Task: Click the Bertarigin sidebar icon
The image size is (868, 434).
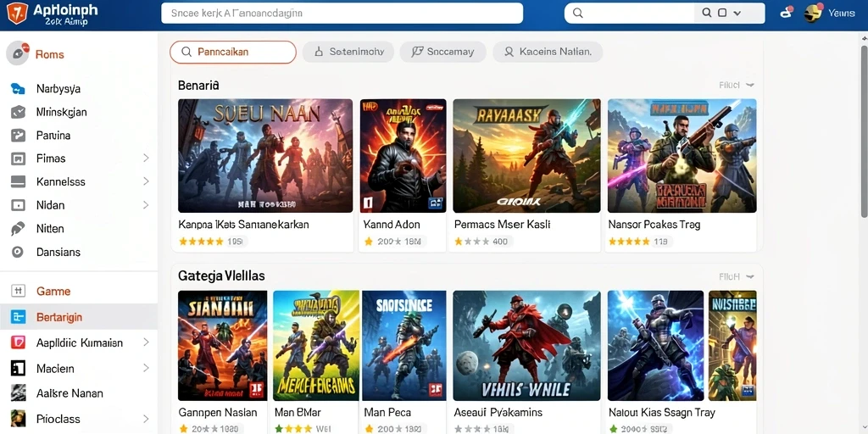Action: point(18,317)
